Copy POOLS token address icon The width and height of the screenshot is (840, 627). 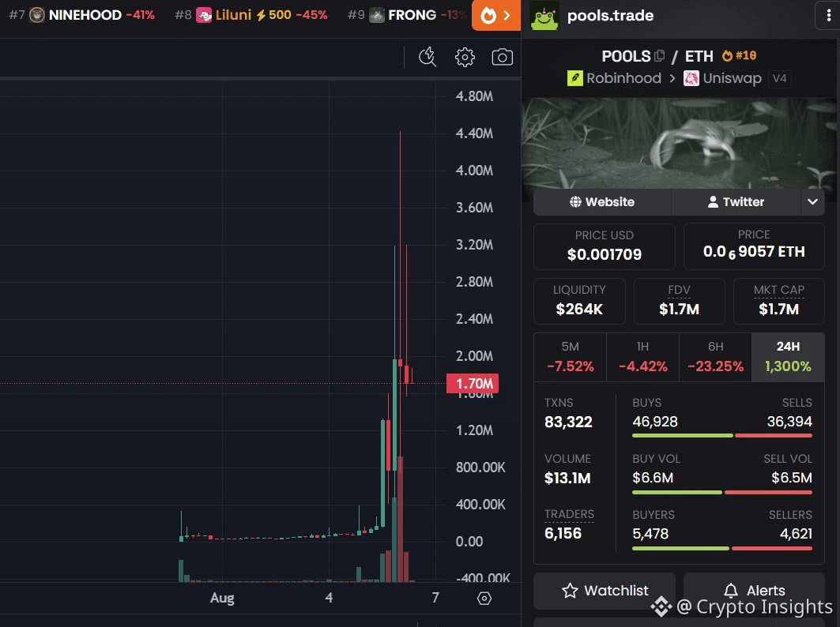point(660,56)
